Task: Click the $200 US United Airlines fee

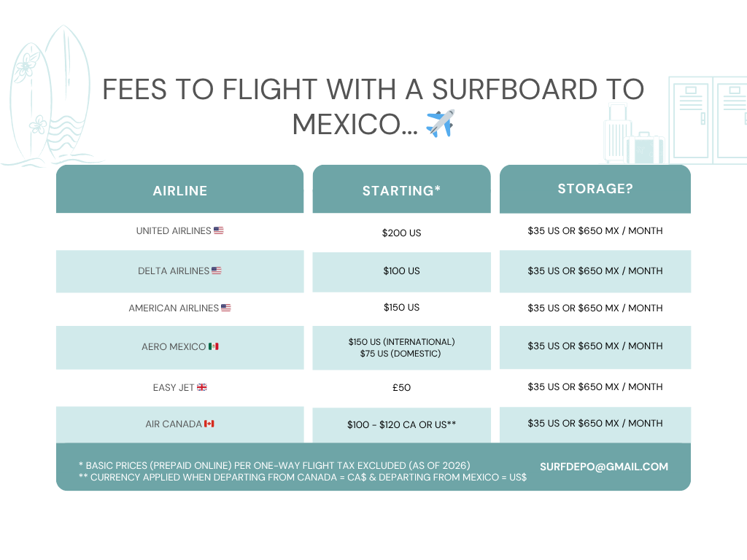Action: click(x=401, y=233)
